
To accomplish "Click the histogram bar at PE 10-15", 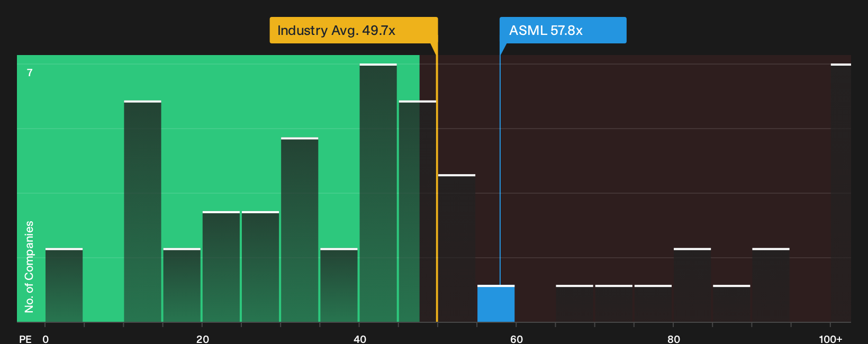I will click(x=142, y=212).
